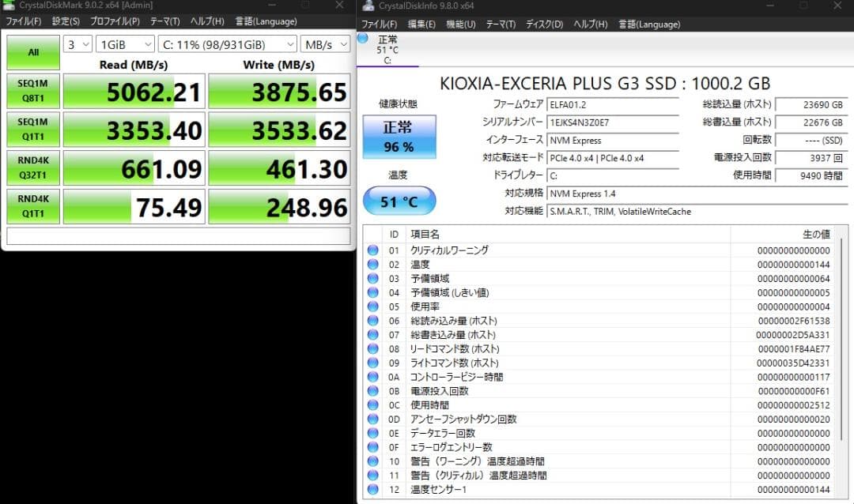Click the CrystalDiskInfo app icon in title bar
Viewport: 854px width, 504px height.
click(x=368, y=6)
